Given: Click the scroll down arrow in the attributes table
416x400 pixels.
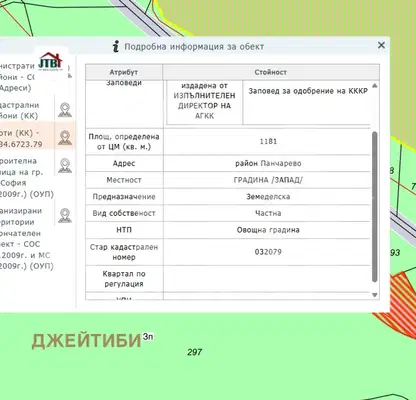Looking at the screenshot, I should (x=374, y=295).
